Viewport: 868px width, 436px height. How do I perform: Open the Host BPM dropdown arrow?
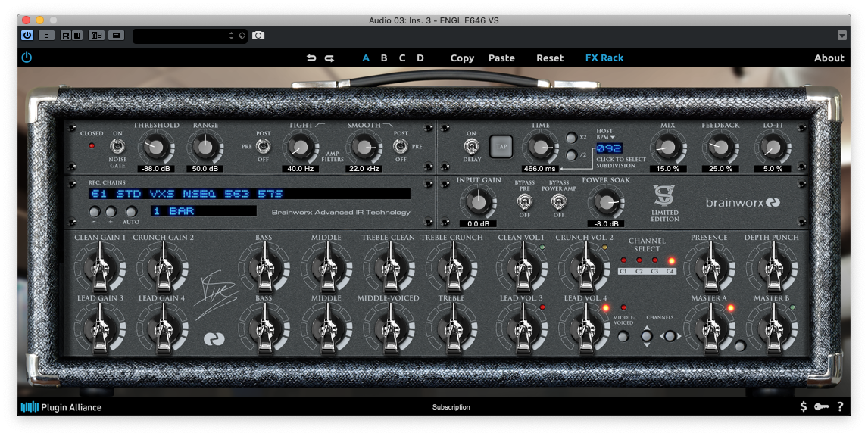coord(612,137)
